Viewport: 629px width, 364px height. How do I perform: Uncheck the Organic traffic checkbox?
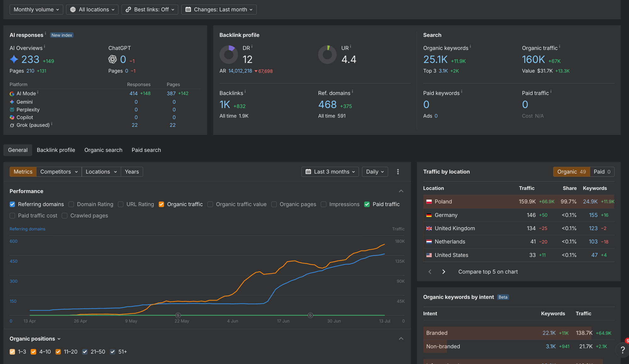click(161, 204)
